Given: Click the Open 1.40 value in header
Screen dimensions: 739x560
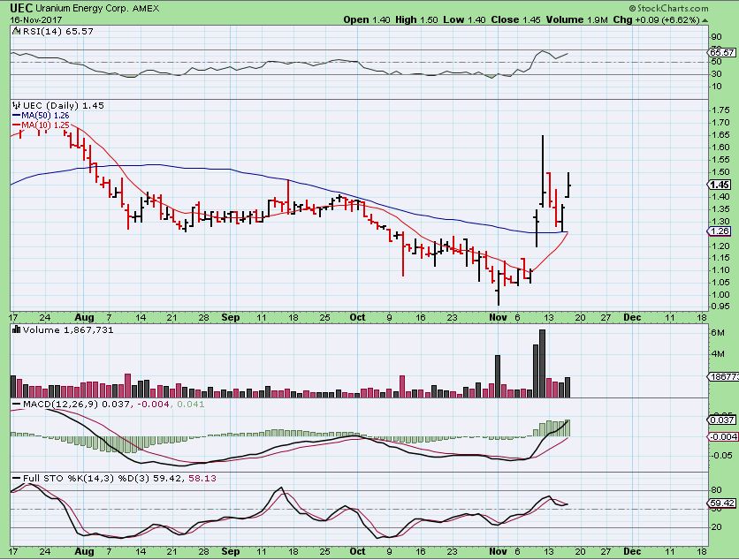Looking at the screenshot, I should click(x=367, y=19).
